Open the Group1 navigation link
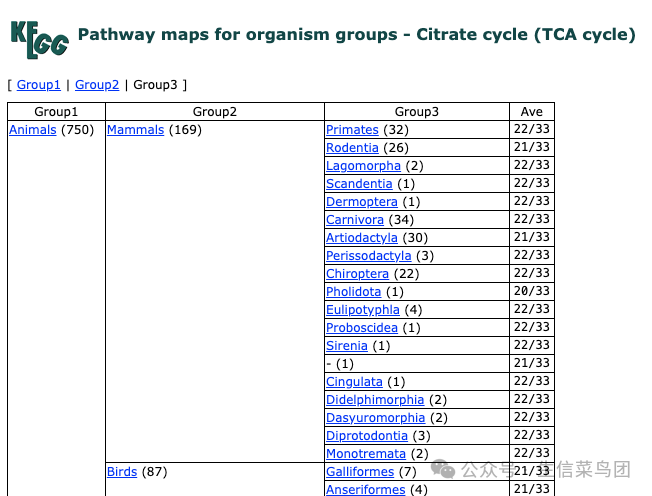Image resolution: width=652 pixels, height=496 pixels. (39, 85)
